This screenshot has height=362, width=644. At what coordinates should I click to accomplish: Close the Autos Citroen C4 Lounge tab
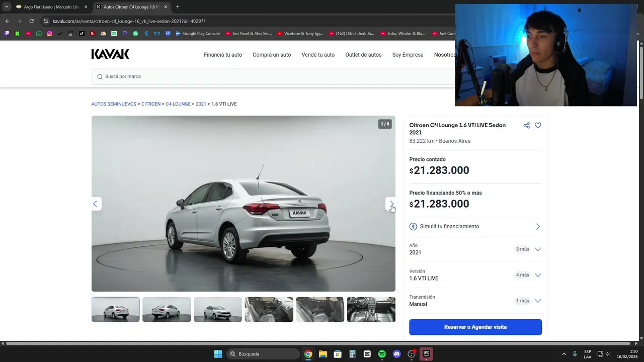coord(166,7)
